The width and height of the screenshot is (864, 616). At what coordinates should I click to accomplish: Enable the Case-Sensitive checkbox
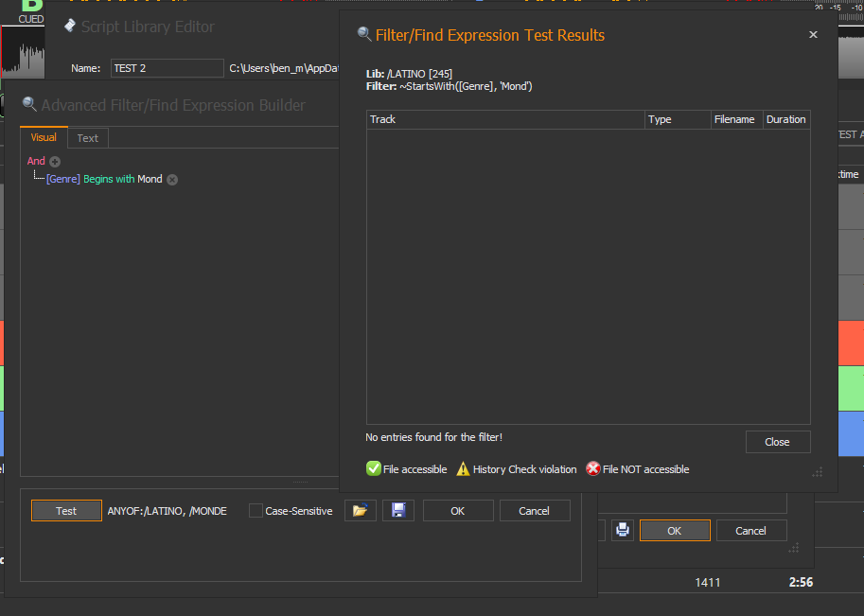click(x=256, y=511)
